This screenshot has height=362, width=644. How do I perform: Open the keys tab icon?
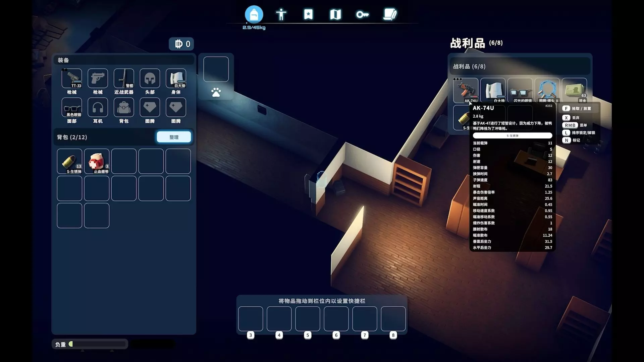coord(362,14)
